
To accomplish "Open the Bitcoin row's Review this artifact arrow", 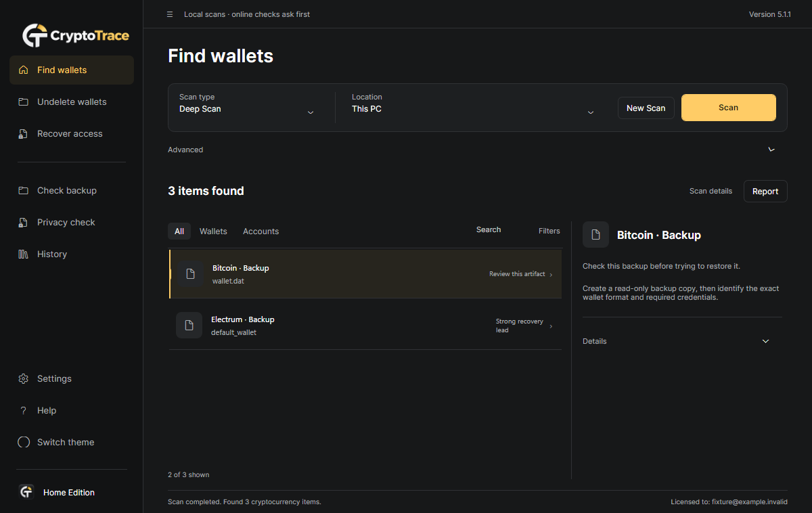I will click(551, 275).
